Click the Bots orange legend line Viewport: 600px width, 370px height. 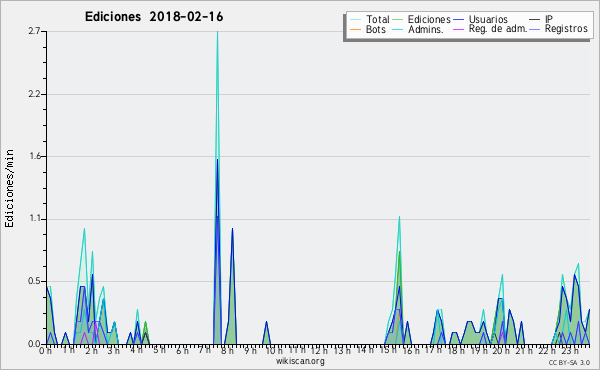tap(355, 29)
